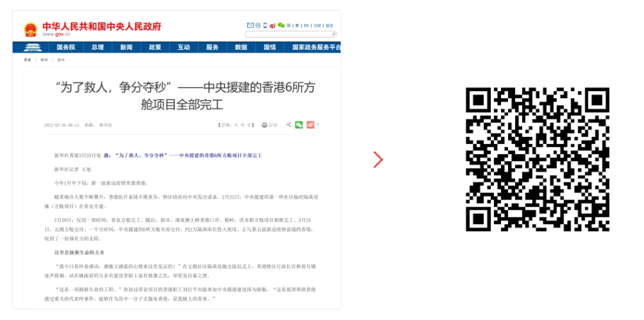The image size is (644, 320).
Task: Set font size to 小
Action: (x=250, y=125)
